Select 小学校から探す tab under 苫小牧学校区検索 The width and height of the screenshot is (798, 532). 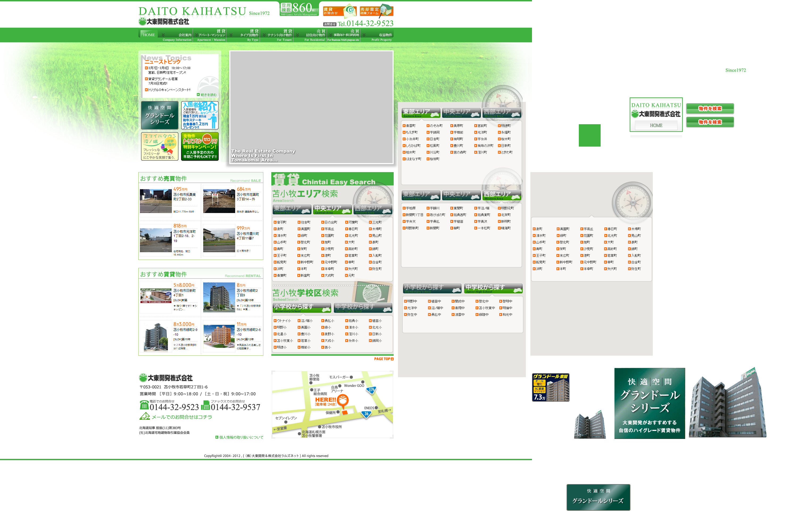pos(302,307)
